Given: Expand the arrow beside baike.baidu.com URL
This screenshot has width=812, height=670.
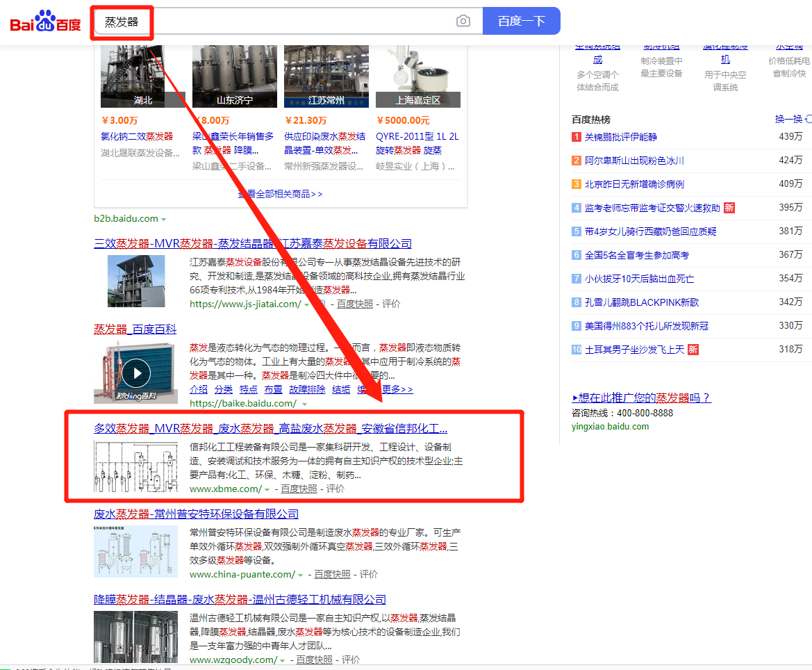Looking at the screenshot, I should pos(304,405).
